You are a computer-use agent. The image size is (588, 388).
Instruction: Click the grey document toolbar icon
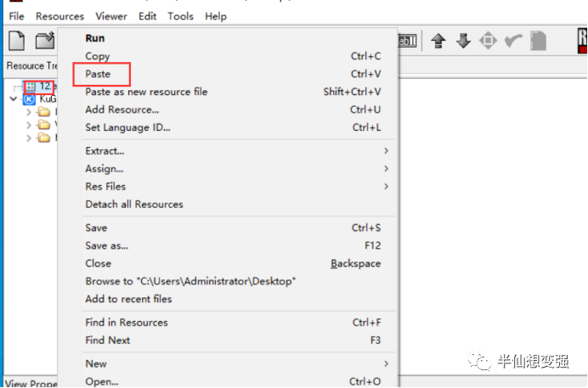pyautogui.click(x=538, y=41)
